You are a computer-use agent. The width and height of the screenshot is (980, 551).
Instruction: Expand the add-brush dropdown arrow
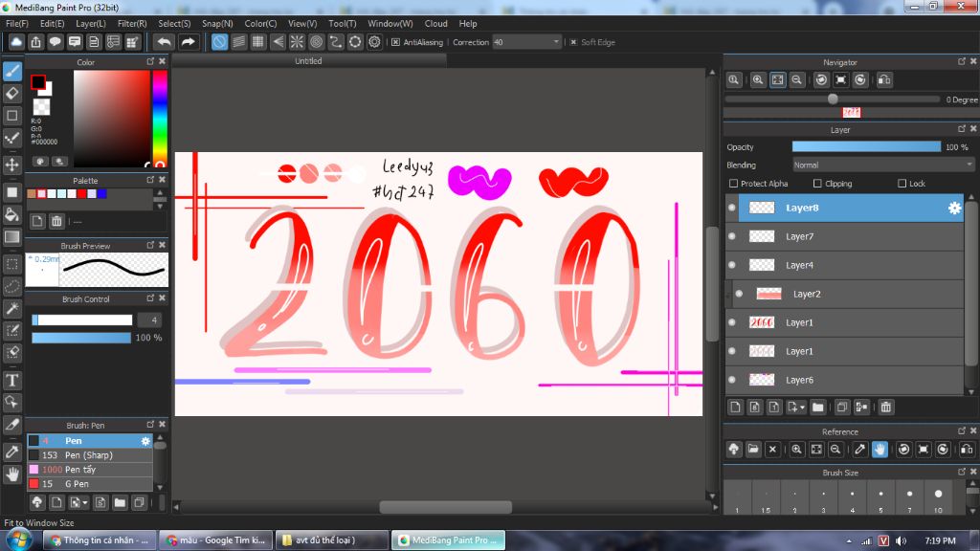[85, 502]
